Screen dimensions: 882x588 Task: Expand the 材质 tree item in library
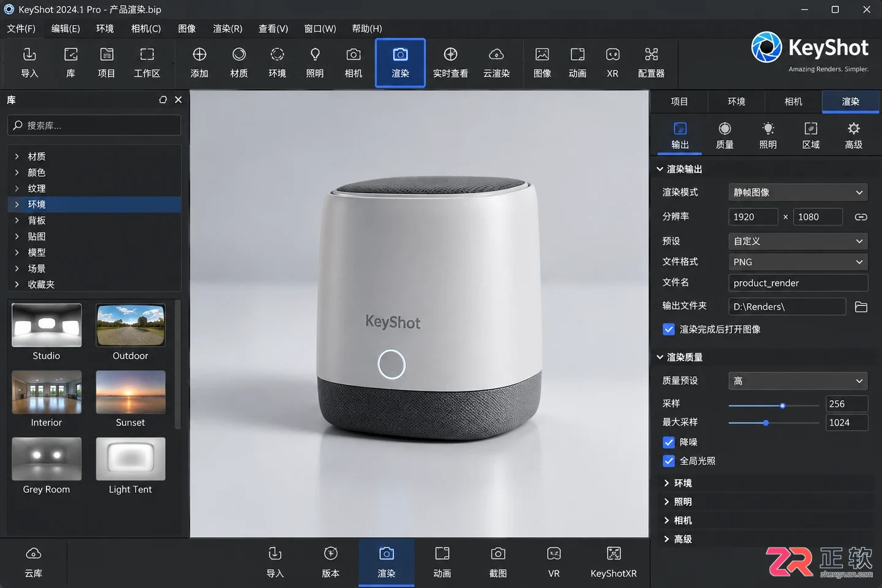click(x=17, y=157)
